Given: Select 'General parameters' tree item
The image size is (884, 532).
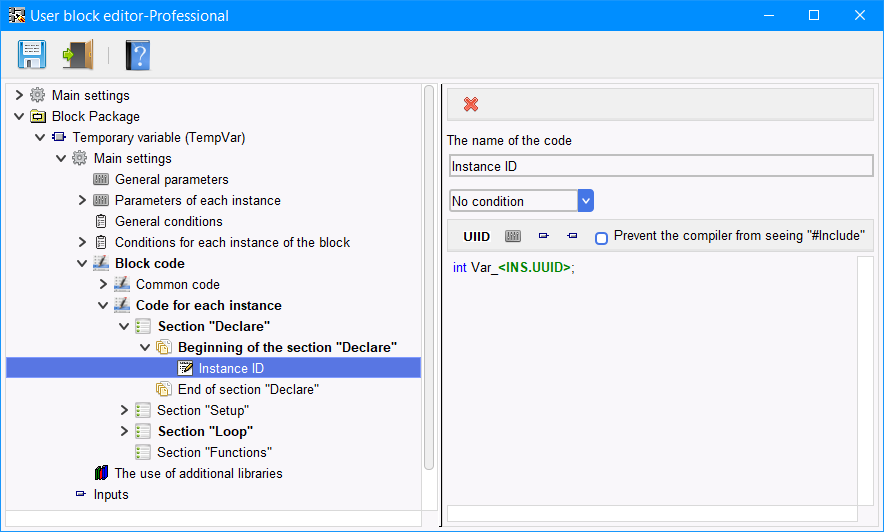Looking at the screenshot, I should [x=171, y=179].
